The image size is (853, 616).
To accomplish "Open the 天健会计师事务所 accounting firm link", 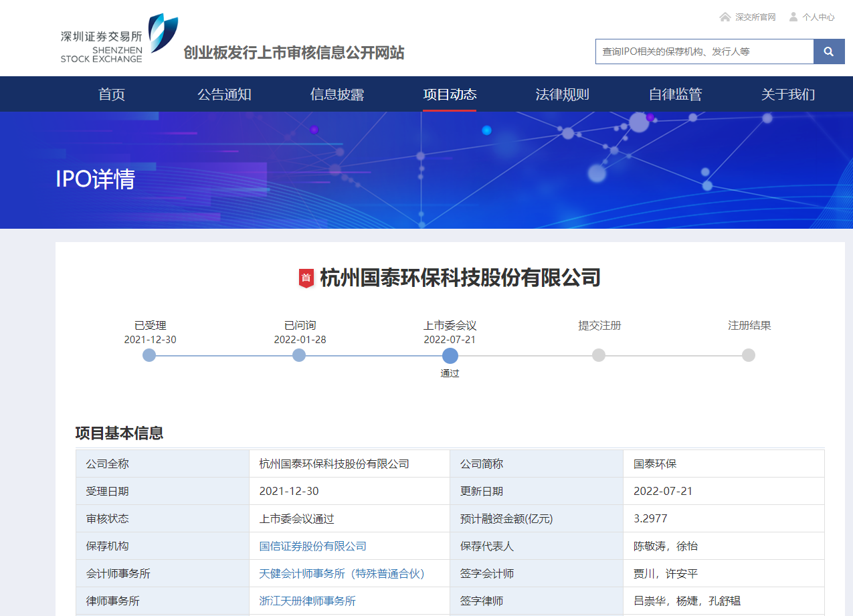I will (343, 574).
